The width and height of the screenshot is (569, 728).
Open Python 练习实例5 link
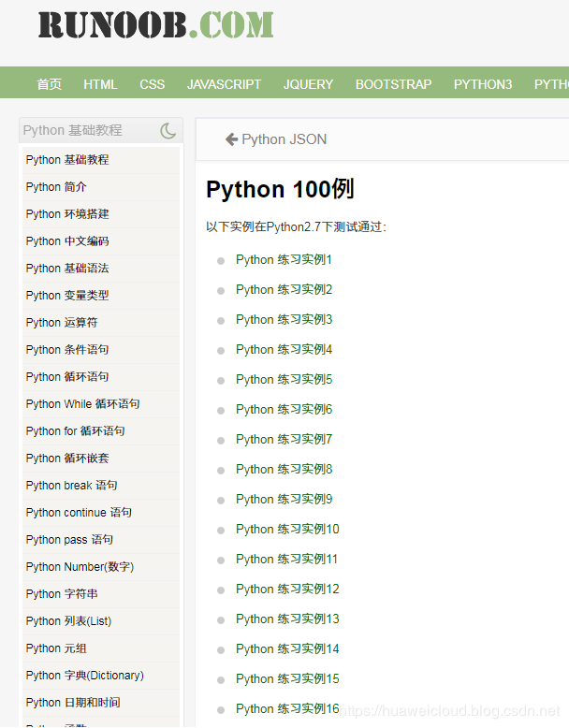tap(284, 379)
